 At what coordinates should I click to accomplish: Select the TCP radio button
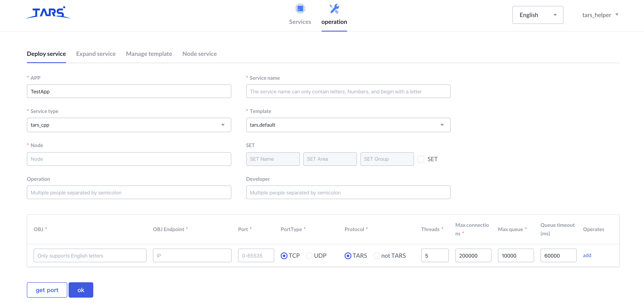click(284, 256)
